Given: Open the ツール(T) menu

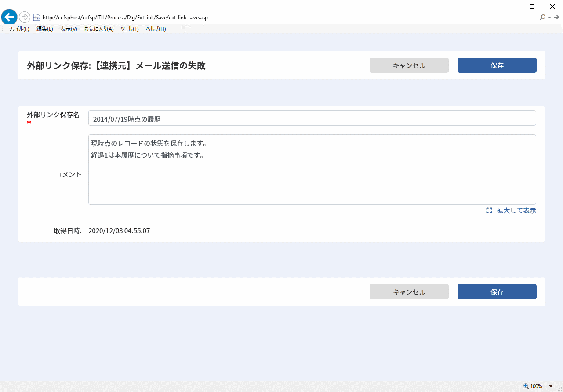Looking at the screenshot, I should tap(130, 29).
